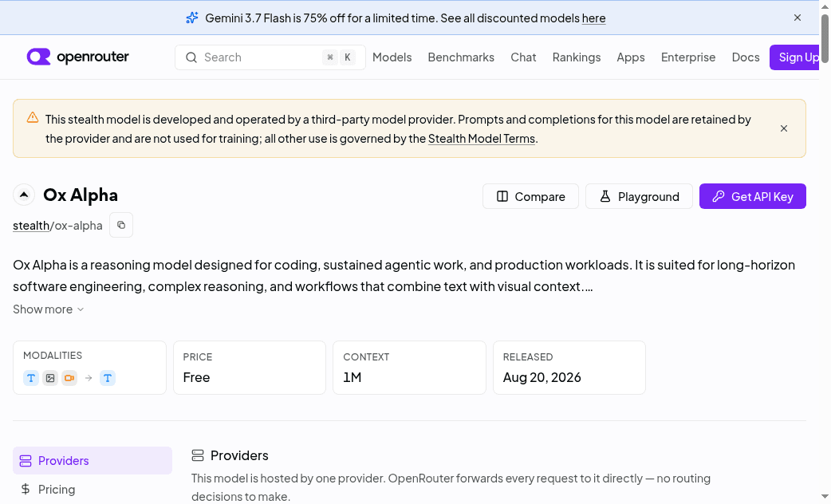Click the ⌘ K shortcut hint
Image resolution: width=831 pixels, height=504 pixels.
[339, 57]
